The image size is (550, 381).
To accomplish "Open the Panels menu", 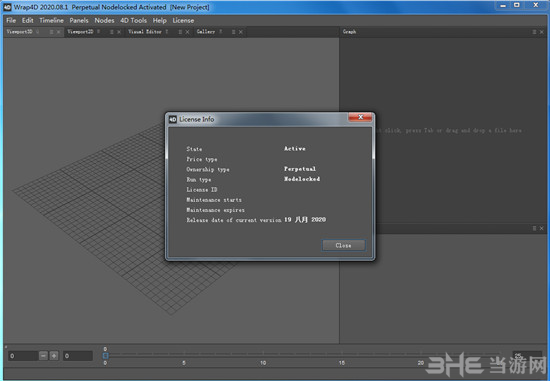I will [79, 20].
